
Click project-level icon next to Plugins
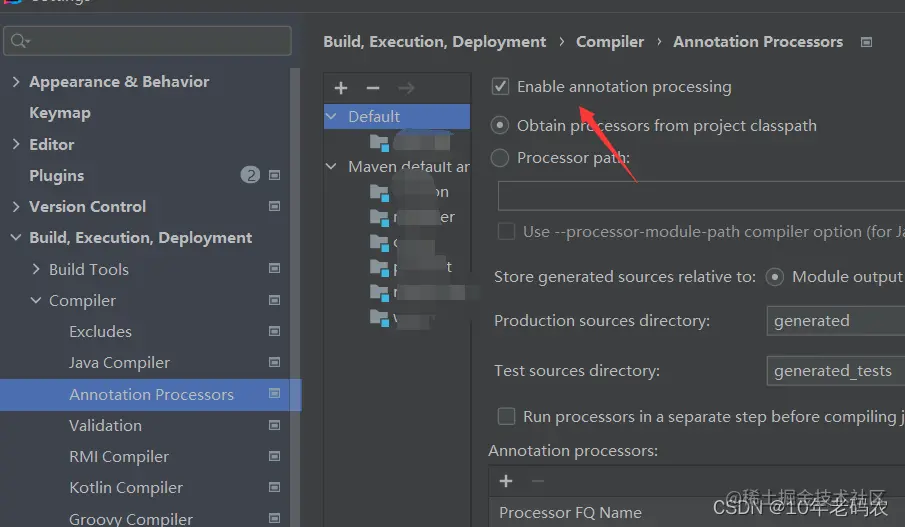coord(275,175)
